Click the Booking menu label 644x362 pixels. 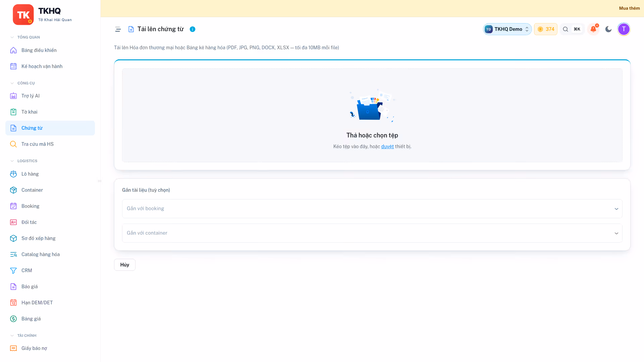point(31,206)
